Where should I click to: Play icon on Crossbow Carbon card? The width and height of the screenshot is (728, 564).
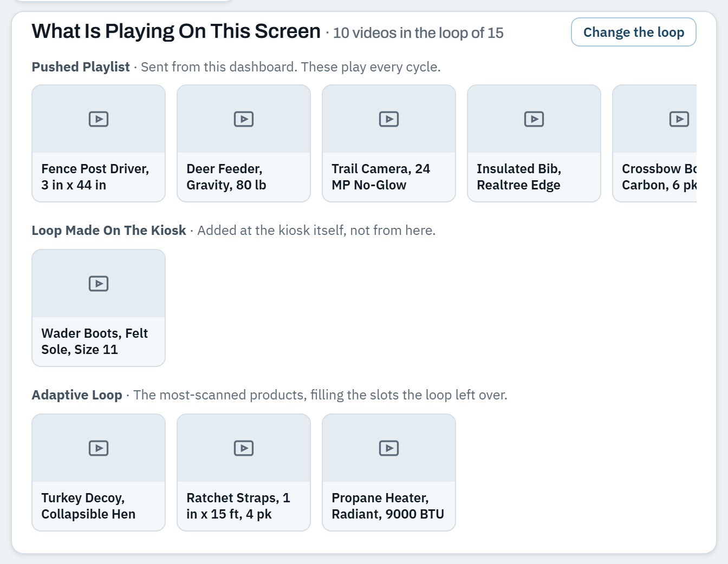[679, 119]
